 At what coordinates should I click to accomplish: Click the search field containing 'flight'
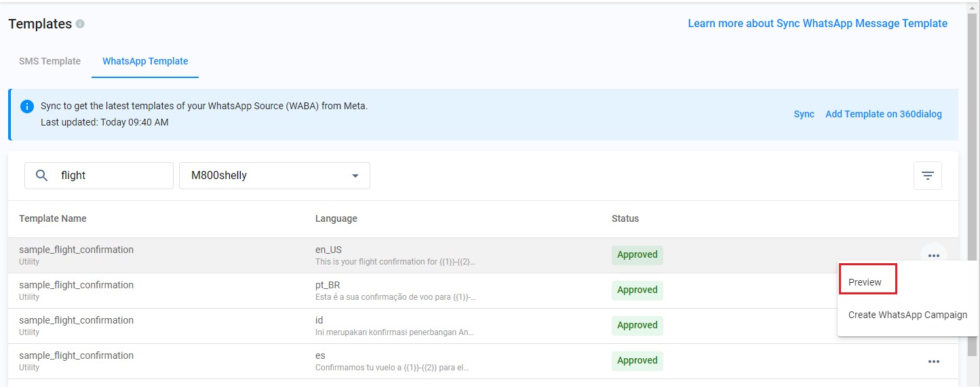(x=112, y=176)
